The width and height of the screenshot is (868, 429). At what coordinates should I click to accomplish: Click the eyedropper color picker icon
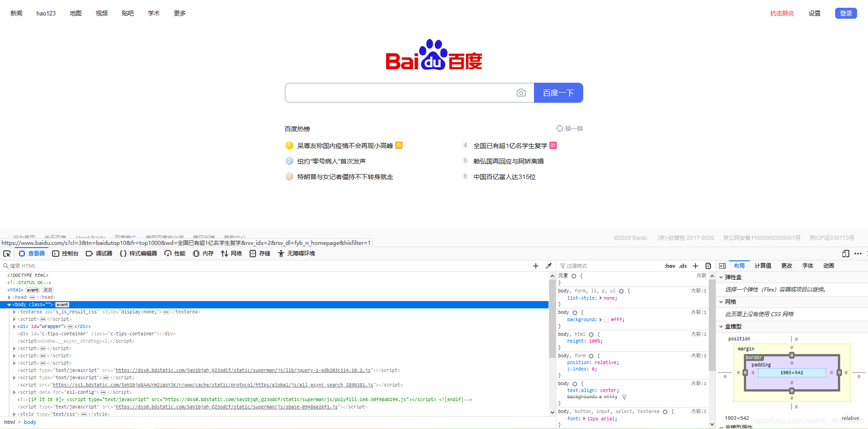tap(549, 266)
